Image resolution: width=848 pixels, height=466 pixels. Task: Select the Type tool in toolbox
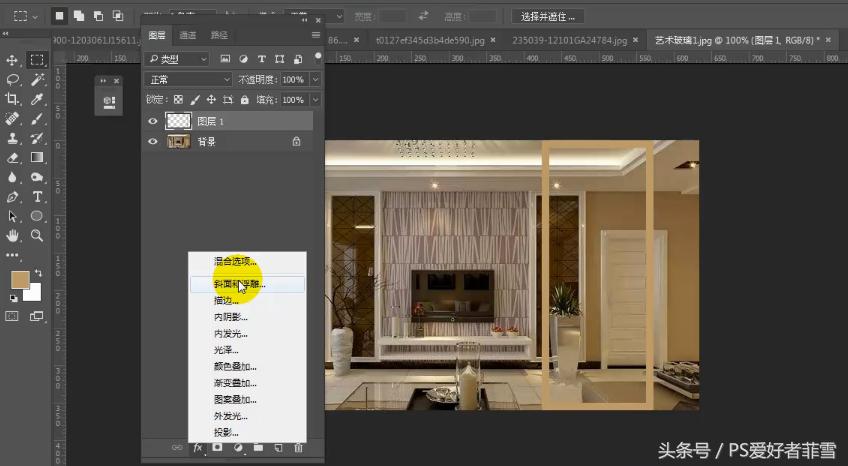click(x=37, y=196)
